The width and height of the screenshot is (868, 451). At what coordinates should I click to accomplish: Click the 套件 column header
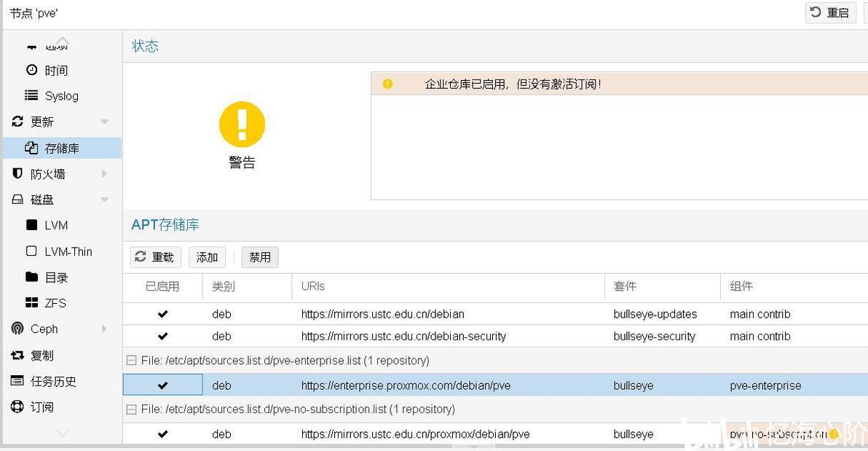662,286
